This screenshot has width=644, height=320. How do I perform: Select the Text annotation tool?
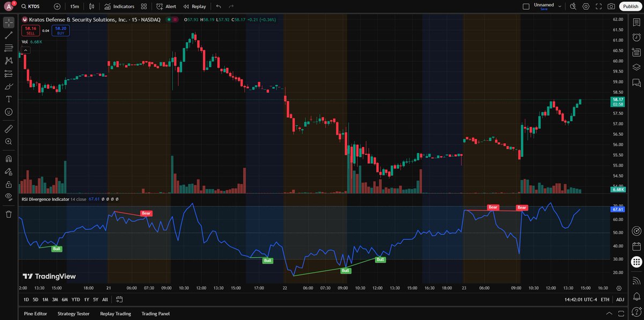9,99
